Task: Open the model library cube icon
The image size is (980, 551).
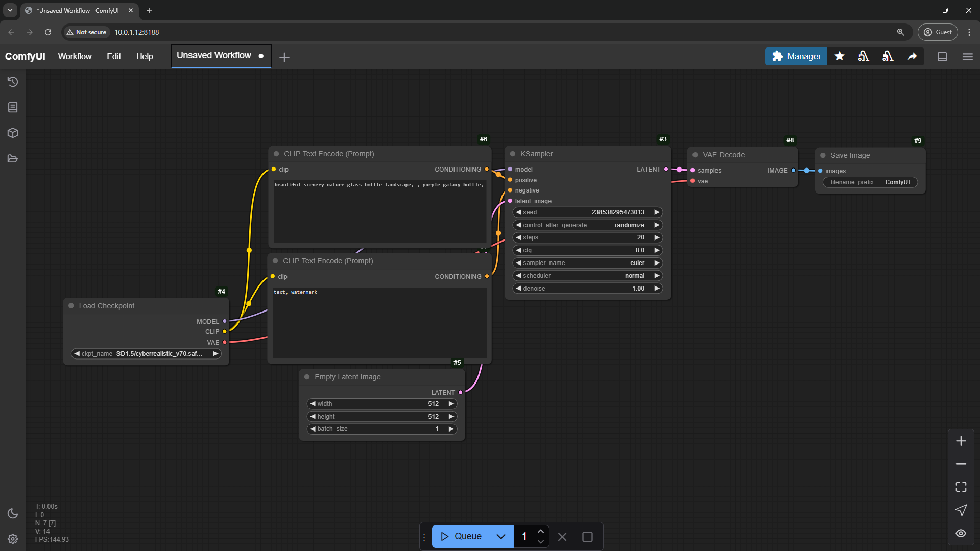Action: click(13, 133)
